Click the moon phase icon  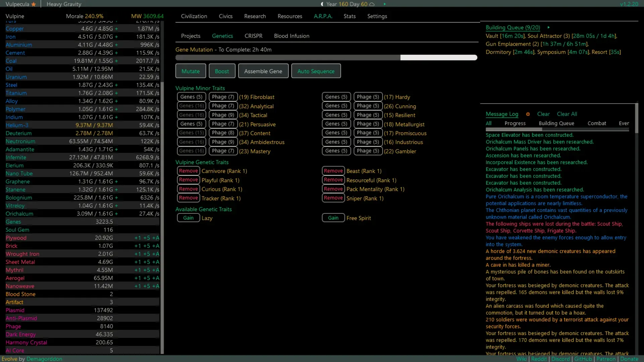point(322,4)
